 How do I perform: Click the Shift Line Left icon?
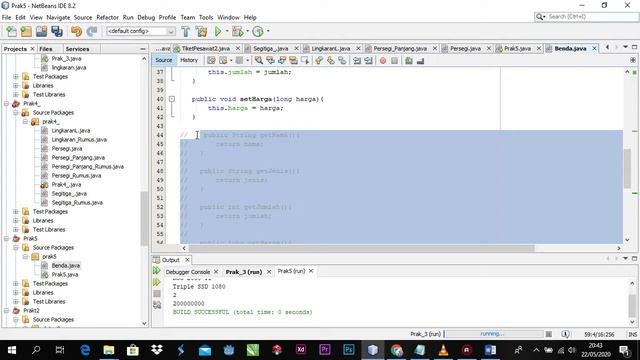[357, 60]
